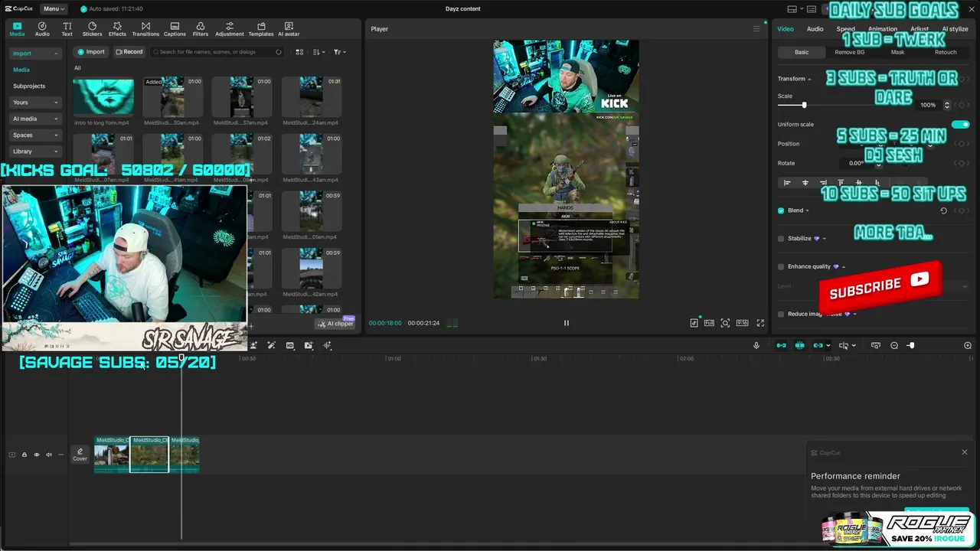
Task: Mute the main timeline track audio
Action: 49,455
